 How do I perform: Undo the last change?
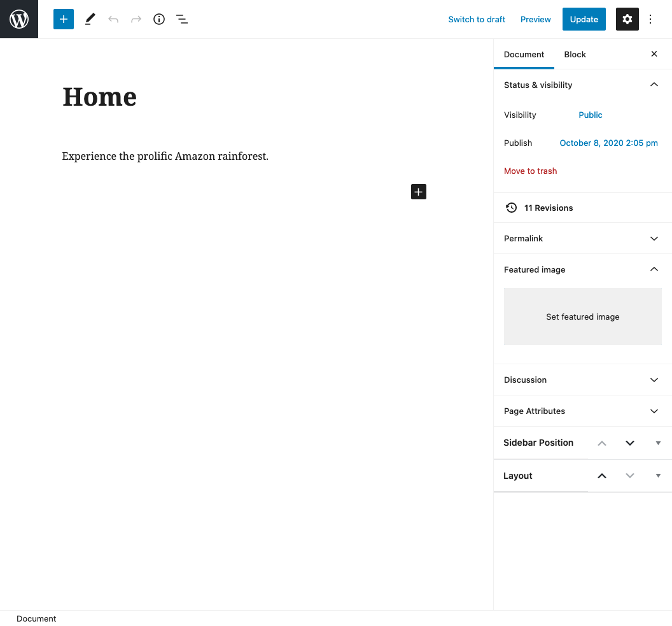pyautogui.click(x=113, y=19)
